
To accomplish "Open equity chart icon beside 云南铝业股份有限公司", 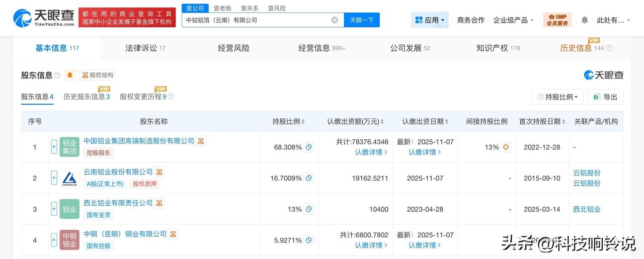I will pyautogui.click(x=159, y=172).
